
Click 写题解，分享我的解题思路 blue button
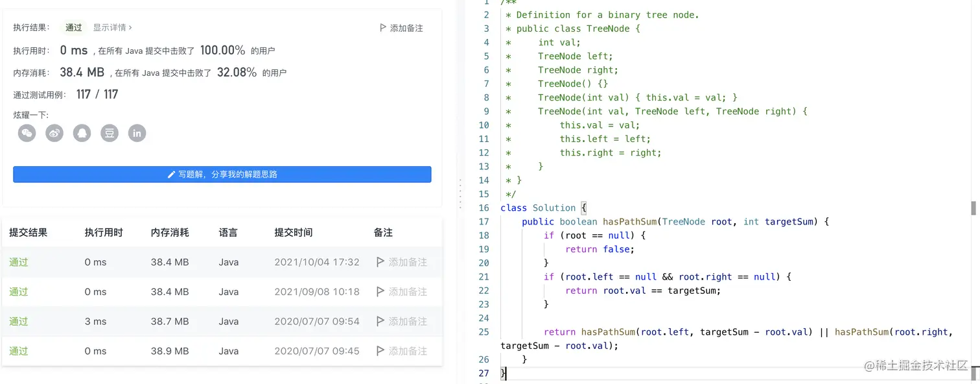coord(222,174)
